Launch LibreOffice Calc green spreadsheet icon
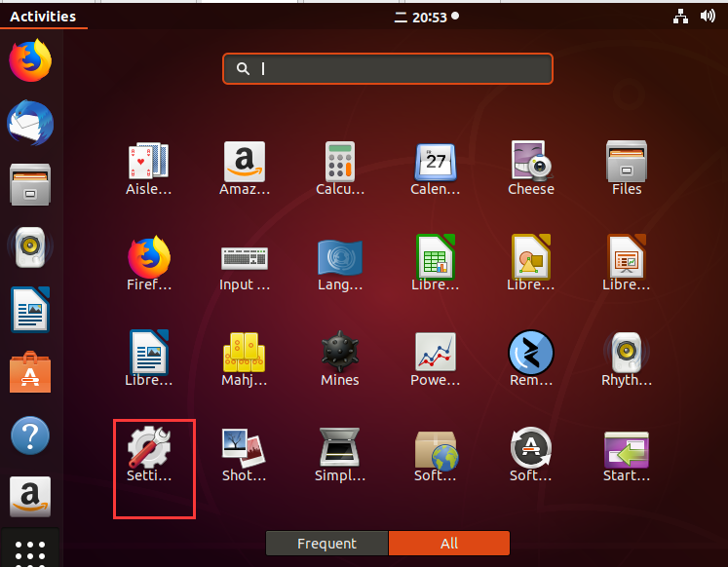 click(x=436, y=264)
